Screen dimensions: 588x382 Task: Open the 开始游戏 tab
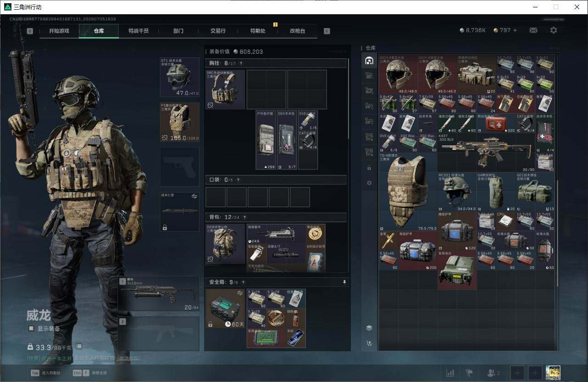click(x=59, y=31)
